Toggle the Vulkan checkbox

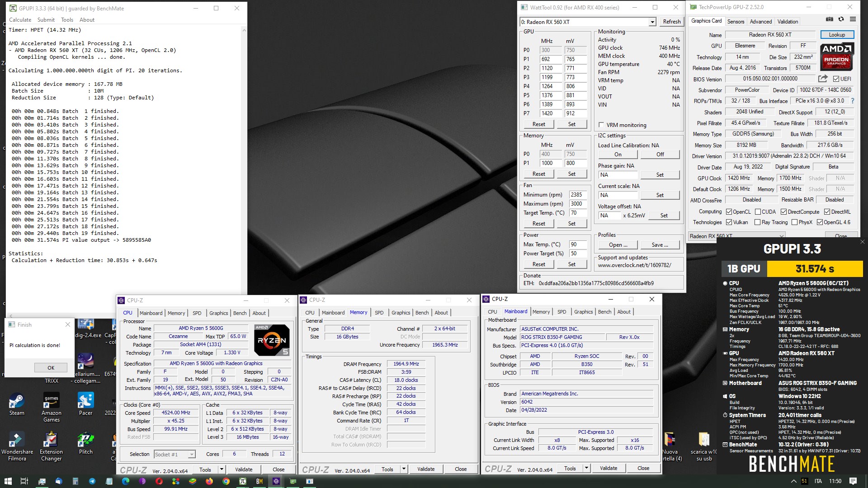click(729, 222)
